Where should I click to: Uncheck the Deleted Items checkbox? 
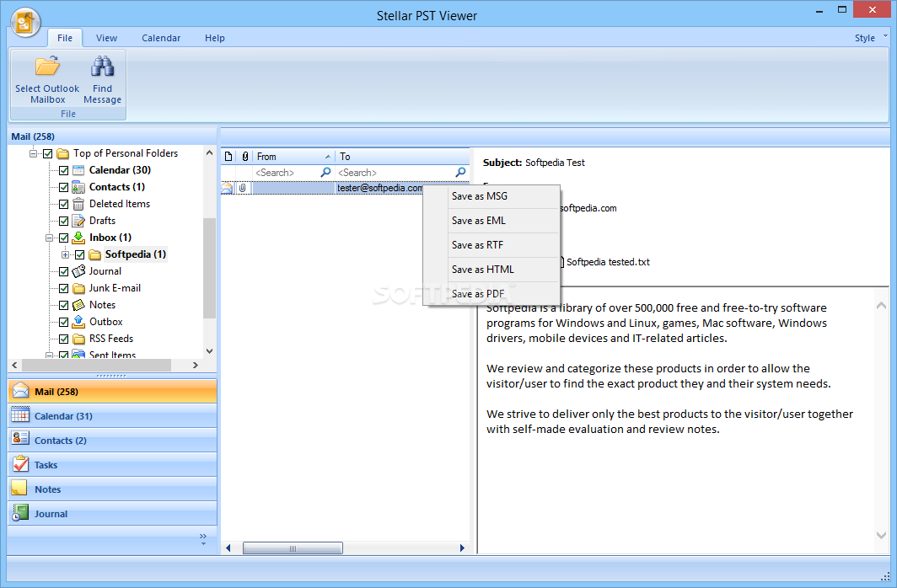coord(64,204)
